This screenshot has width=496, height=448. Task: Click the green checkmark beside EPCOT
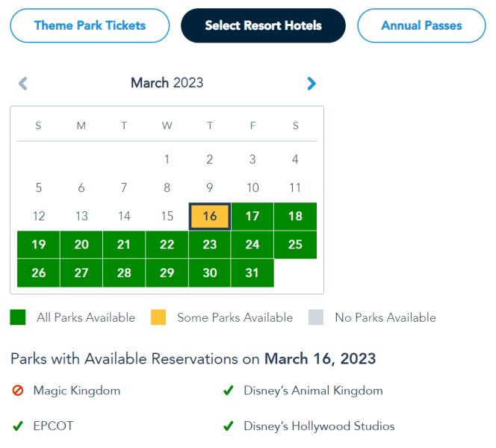18,426
